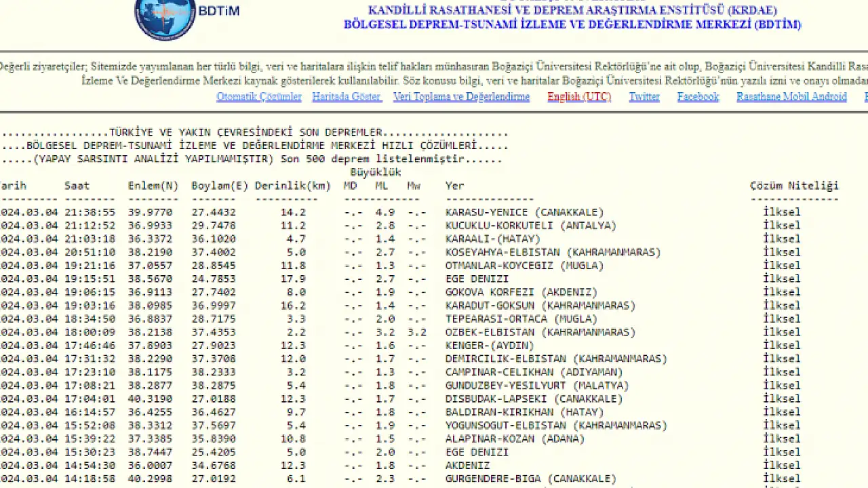Click the Çözüm Niteliği column header

(x=794, y=186)
